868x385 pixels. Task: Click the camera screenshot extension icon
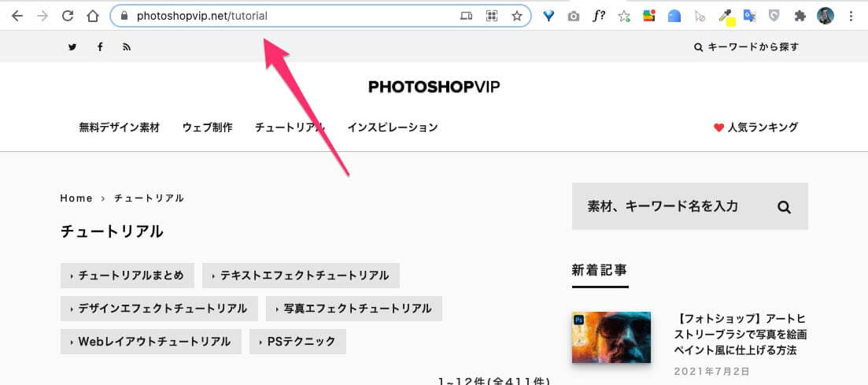coord(574,16)
